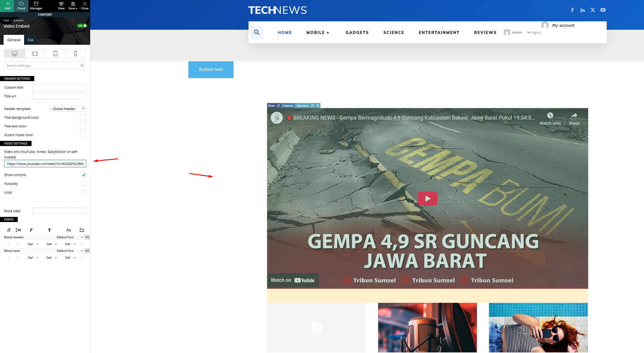Click the site search magnifier icon
The width and height of the screenshot is (644, 353).
click(257, 32)
